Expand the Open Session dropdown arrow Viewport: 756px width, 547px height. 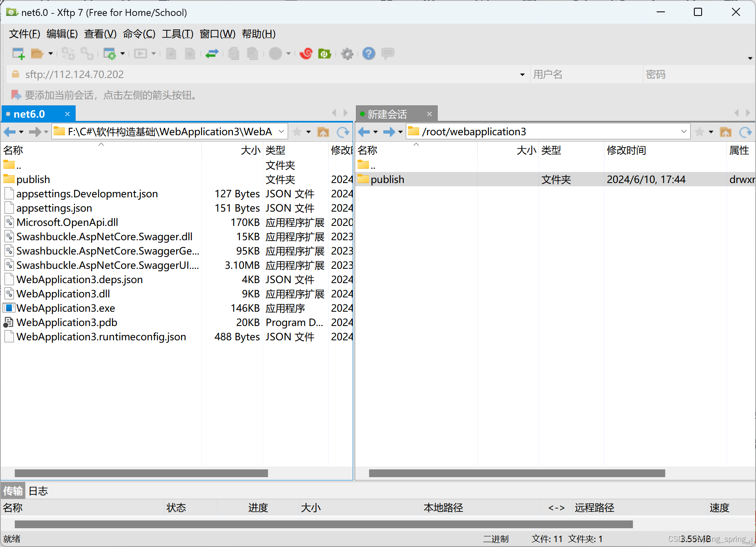tap(51, 54)
